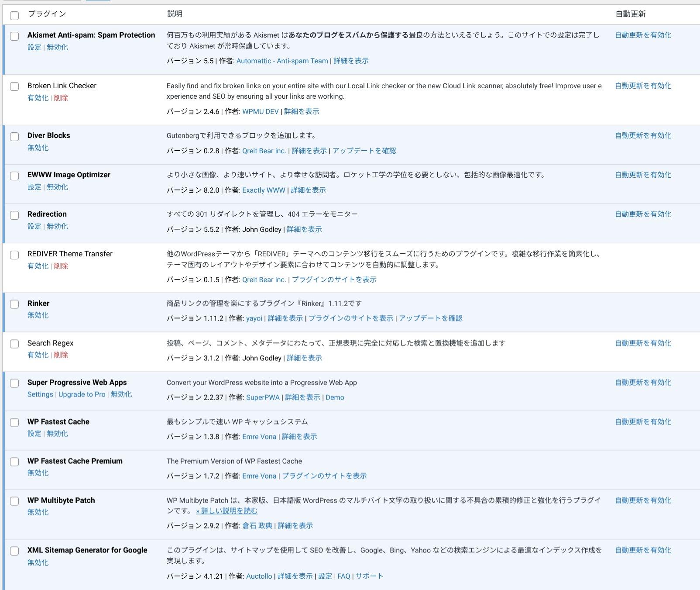
Task: Open yayoi author link for Rinker
Action: 254,318
